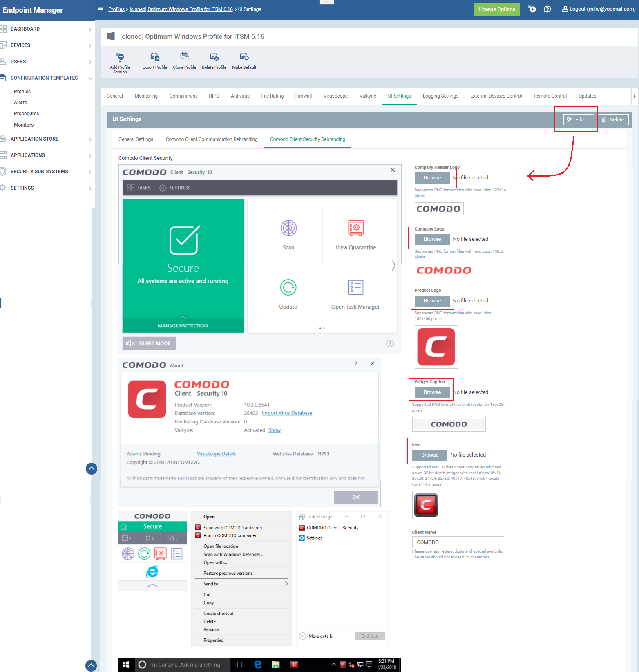Image resolution: width=639 pixels, height=672 pixels.
Task: Click the Task View icon in taskbar
Action: pos(239,665)
